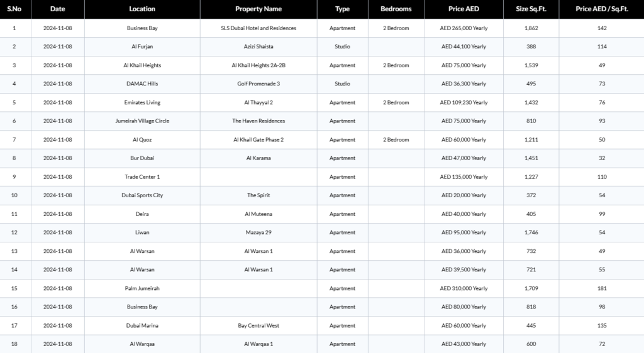
Task: Click the Price AED / Sq.Ft. header
Action: [601, 9]
